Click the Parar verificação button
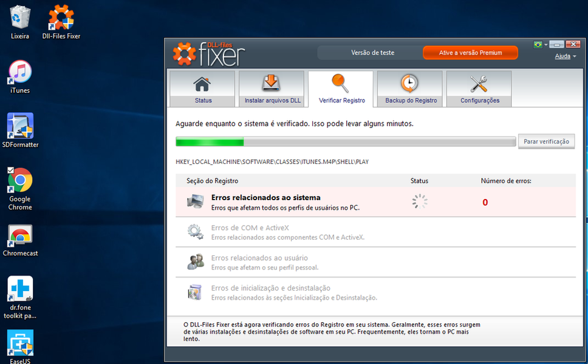 546,141
